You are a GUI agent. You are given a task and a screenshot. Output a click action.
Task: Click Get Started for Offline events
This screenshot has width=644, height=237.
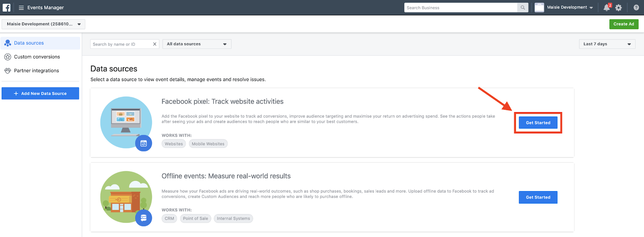(538, 197)
